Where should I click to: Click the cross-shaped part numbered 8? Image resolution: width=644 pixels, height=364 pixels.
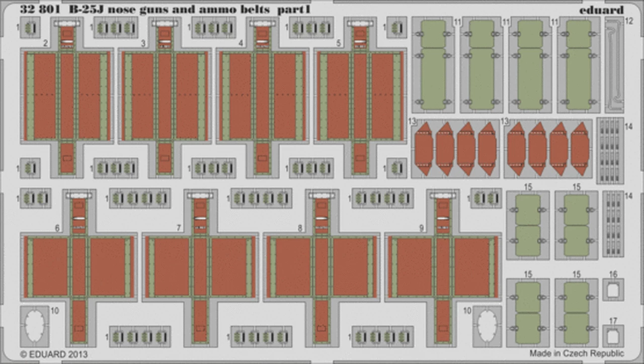(321, 266)
